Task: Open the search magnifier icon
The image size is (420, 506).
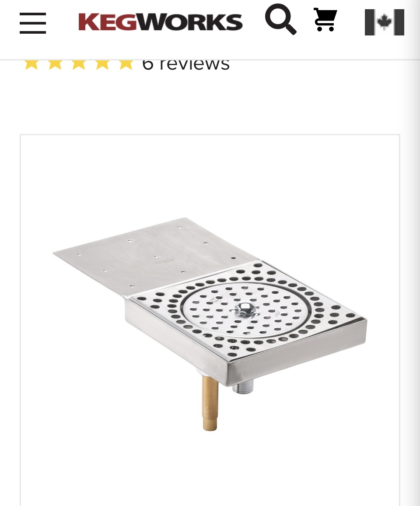Action: (x=280, y=19)
